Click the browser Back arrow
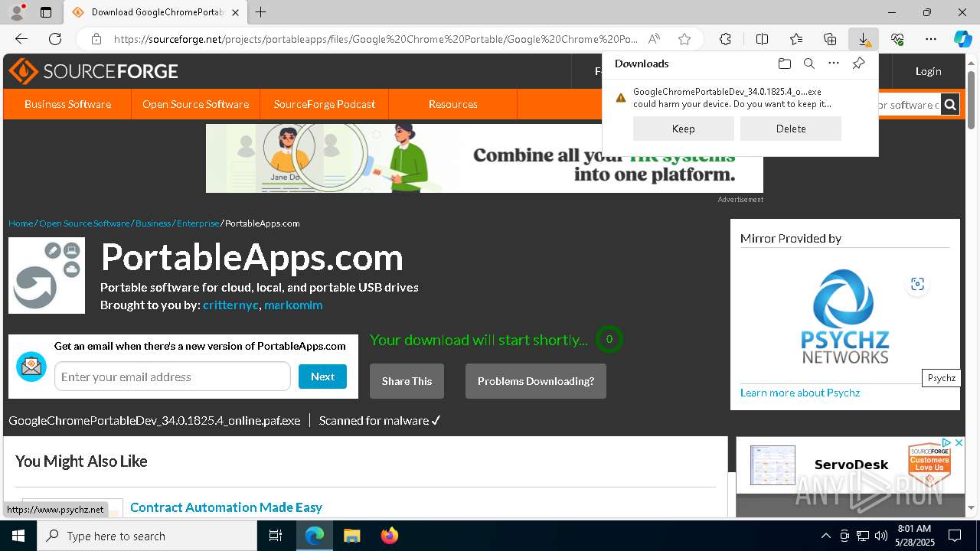This screenshot has height=551, width=980. (x=21, y=39)
